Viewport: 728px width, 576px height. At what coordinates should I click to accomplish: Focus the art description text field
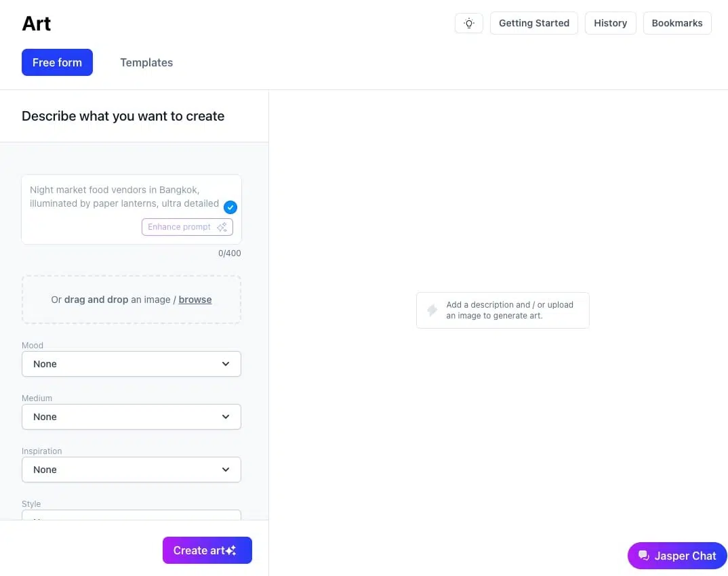pos(122,197)
